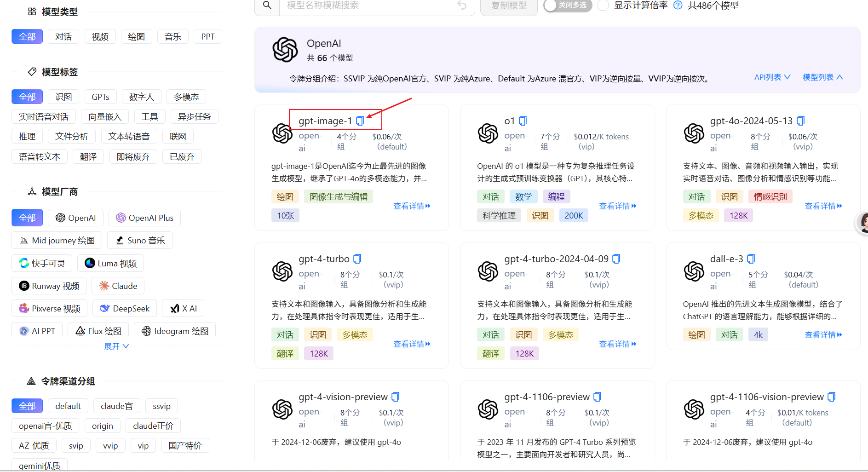Copy the gpt-4-turbo model name

point(357,259)
